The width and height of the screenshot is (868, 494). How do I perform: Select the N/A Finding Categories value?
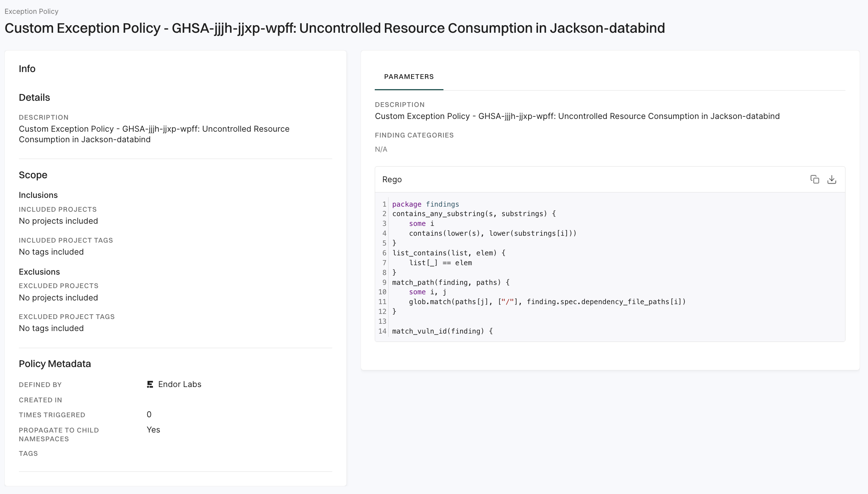point(381,149)
